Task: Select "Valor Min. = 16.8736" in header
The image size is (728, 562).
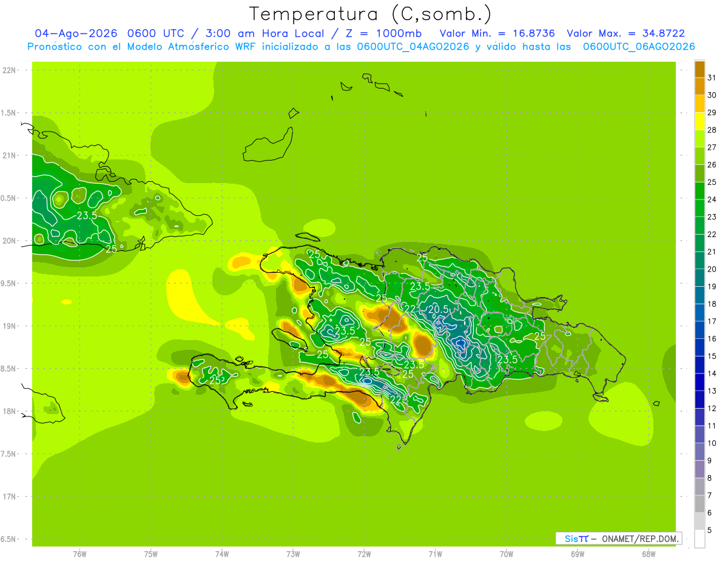Action: (497, 33)
